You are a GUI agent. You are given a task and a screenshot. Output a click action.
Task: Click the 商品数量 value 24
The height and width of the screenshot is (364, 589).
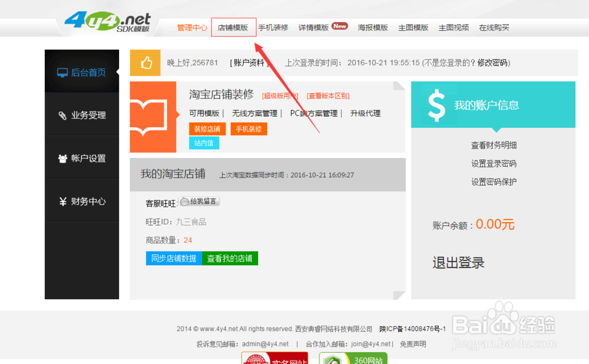coord(188,240)
